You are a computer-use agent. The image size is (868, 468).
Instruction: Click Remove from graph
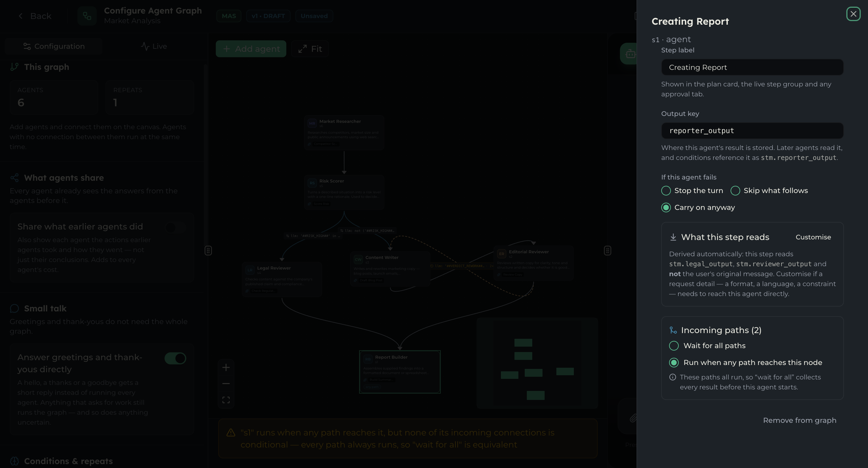(x=799, y=420)
